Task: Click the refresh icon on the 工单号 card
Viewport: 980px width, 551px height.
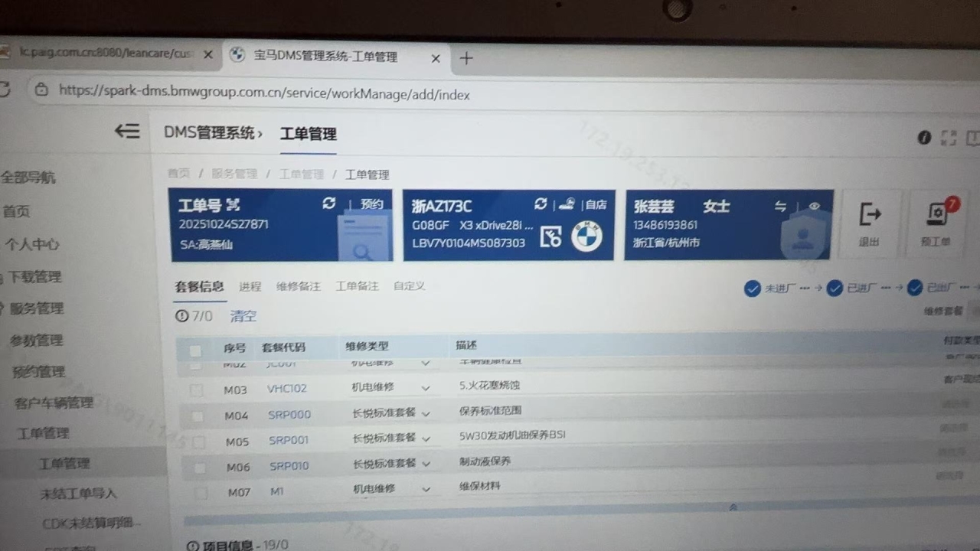Action: tap(329, 204)
